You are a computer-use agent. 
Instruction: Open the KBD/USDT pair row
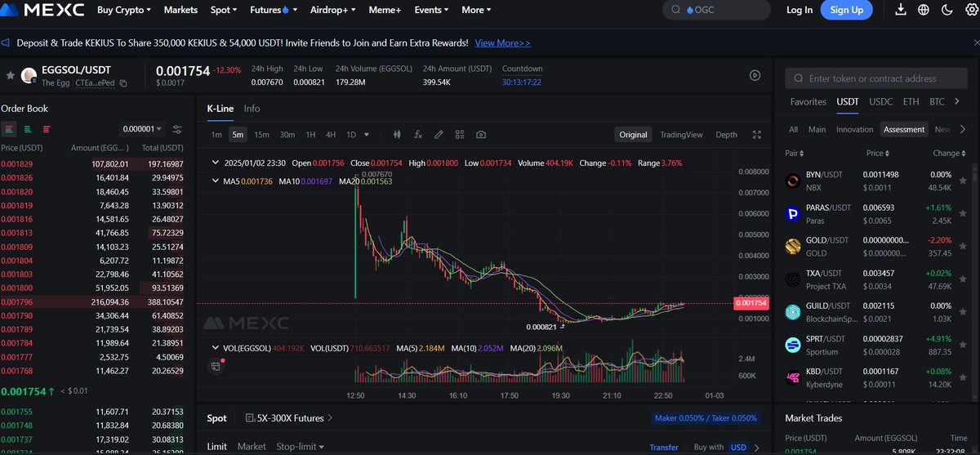click(876, 377)
